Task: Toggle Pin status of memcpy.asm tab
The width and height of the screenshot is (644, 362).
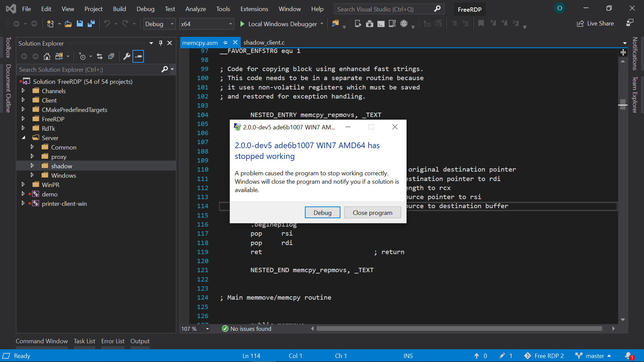Action: pyautogui.click(x=224, y=42)
